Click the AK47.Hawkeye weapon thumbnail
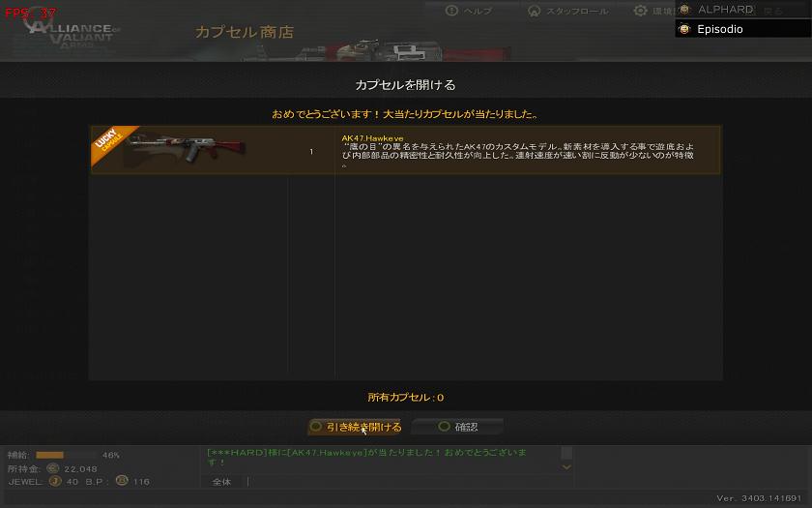Screen dimensions: 812x508 [186, 148]
